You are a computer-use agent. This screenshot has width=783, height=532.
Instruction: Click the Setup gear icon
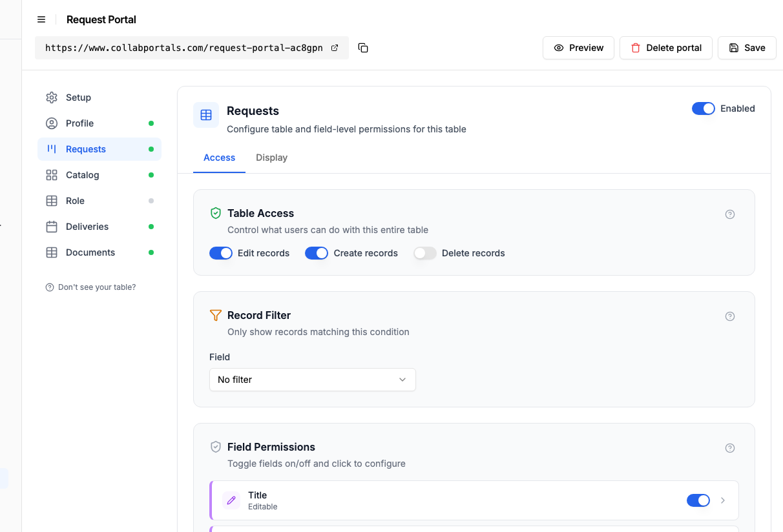coord(52,97)
